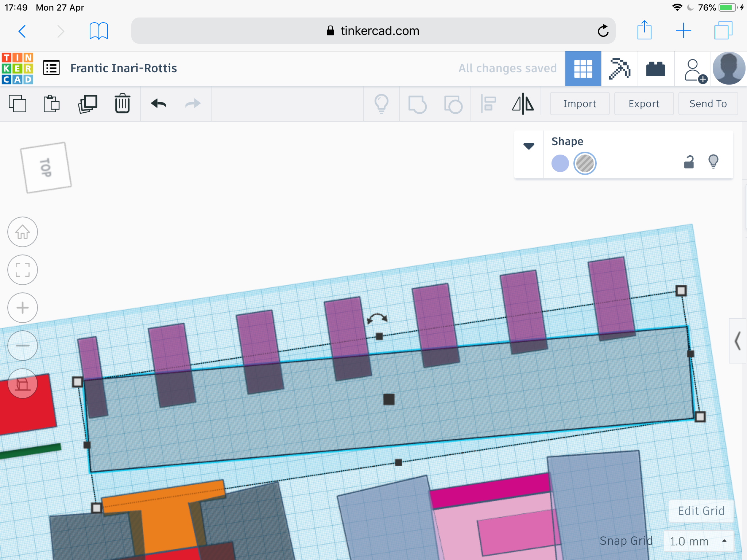Zoom out with minus button
The width and height of the screenshot is (747, 560).
point(23,346)
